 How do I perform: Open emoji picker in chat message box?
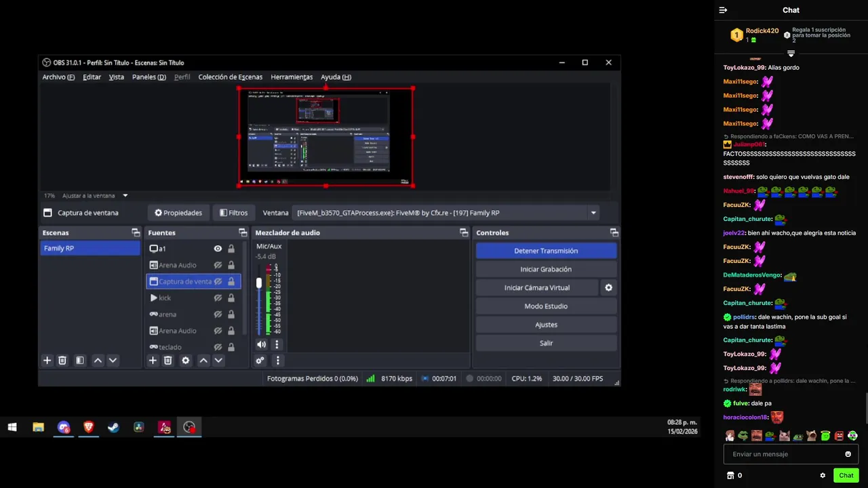pyautogui.click(x=848, y=454)
